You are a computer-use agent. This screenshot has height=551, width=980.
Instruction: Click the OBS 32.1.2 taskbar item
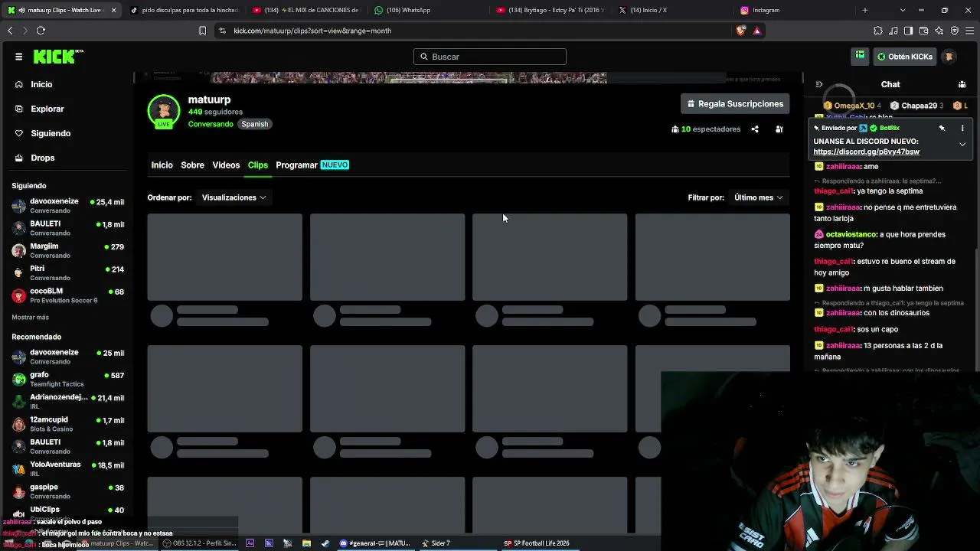[x=199, y=543]
